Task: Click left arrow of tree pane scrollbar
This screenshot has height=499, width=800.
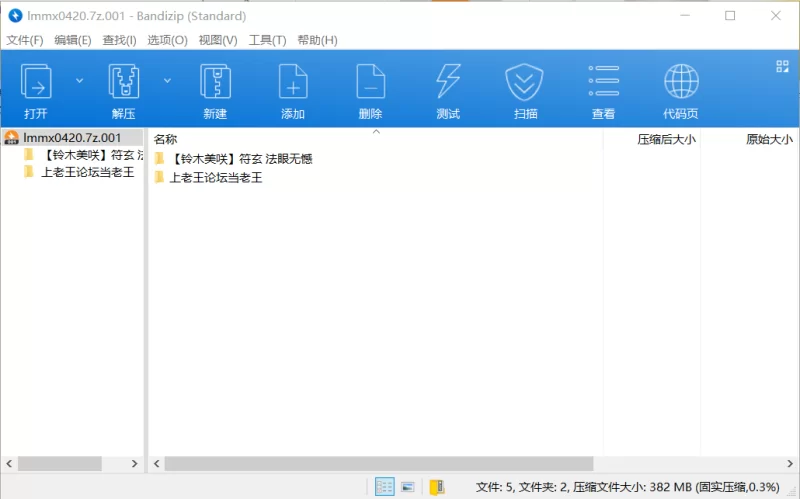Action: click(x=9, y=463)
